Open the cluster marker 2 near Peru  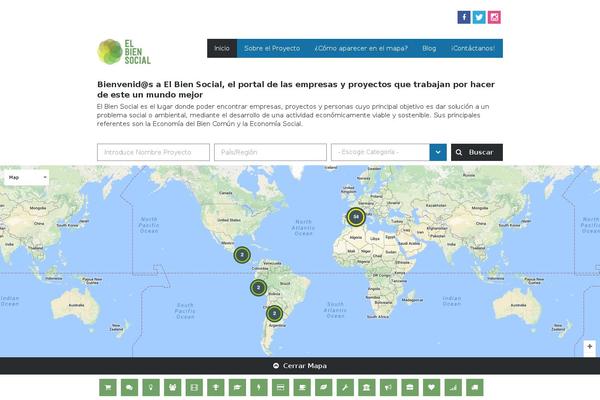click(x=258, y=287)
